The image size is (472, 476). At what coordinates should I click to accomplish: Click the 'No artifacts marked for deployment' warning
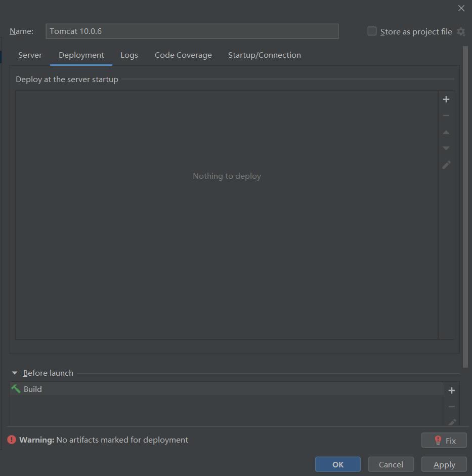tap(122, 440)
